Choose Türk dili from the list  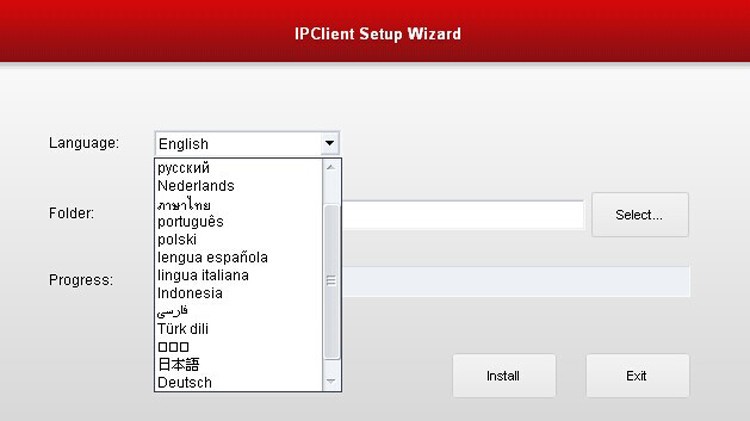(183, 329)
